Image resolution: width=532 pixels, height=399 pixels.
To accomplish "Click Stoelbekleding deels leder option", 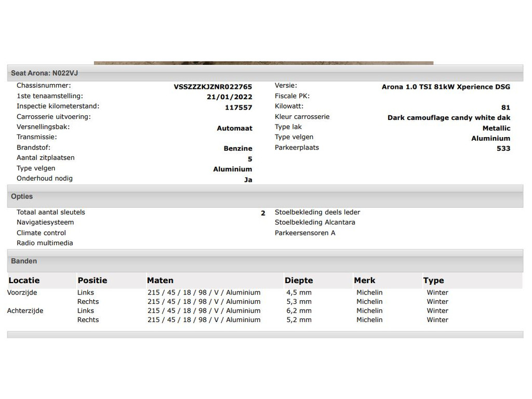I will pyautogui.click(x=317, y=212).
